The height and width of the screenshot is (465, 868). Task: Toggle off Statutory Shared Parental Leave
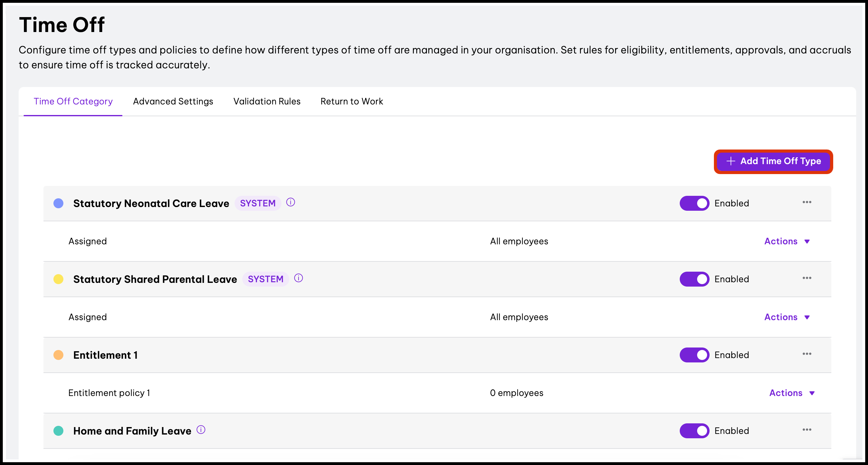pos(694,279)
